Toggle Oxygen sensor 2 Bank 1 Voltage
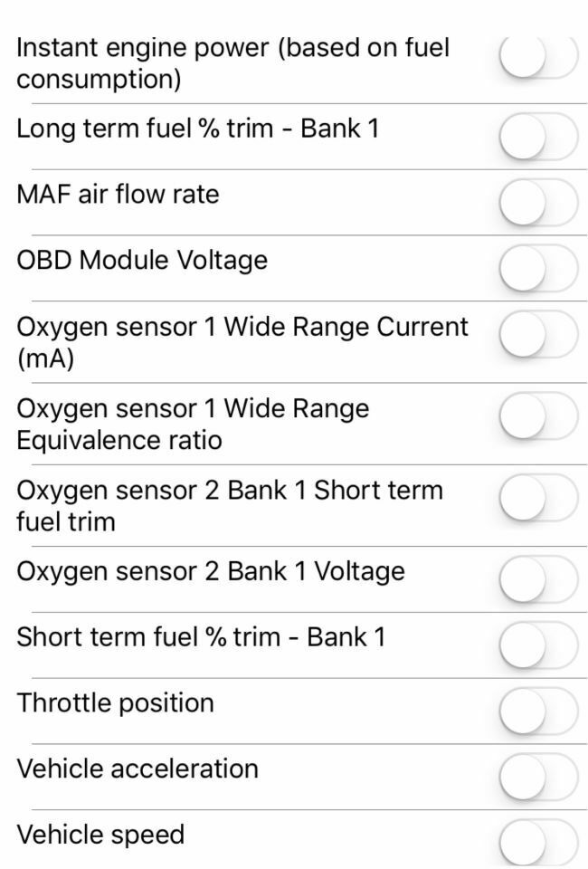 pyautogui.click(x=539, y=579)
